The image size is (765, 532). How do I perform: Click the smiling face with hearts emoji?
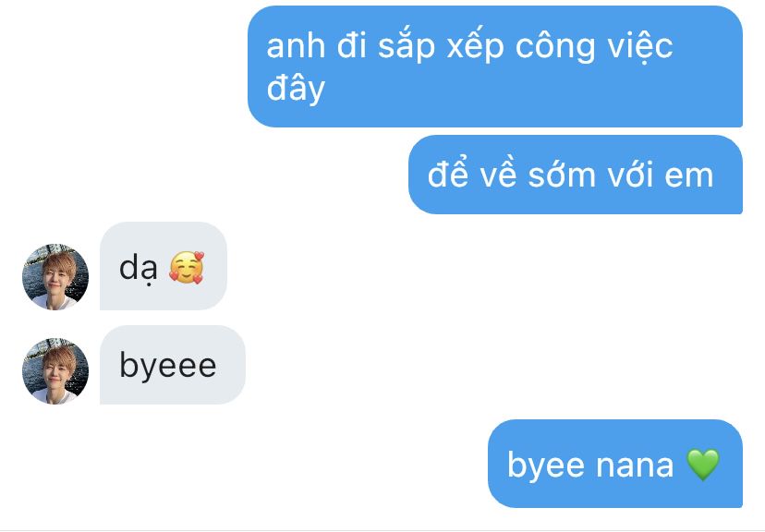click(187, 267)
